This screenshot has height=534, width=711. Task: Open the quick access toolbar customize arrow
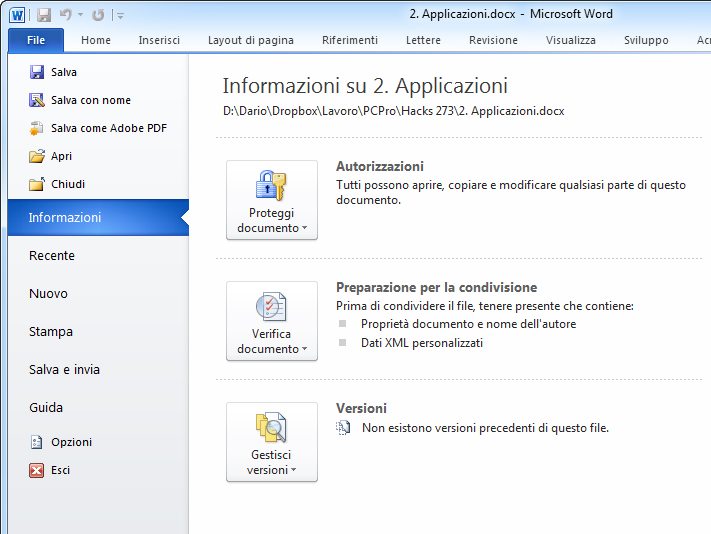point(120,15)
